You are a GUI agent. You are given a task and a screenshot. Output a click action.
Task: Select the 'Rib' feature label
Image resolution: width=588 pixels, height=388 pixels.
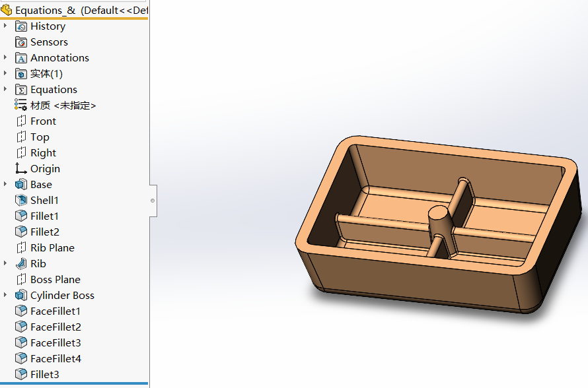tap(38, 264)
